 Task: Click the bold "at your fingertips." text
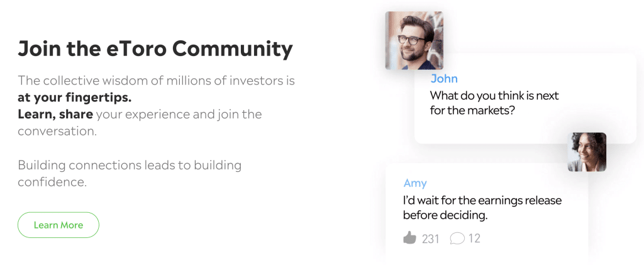coord(75,98)
